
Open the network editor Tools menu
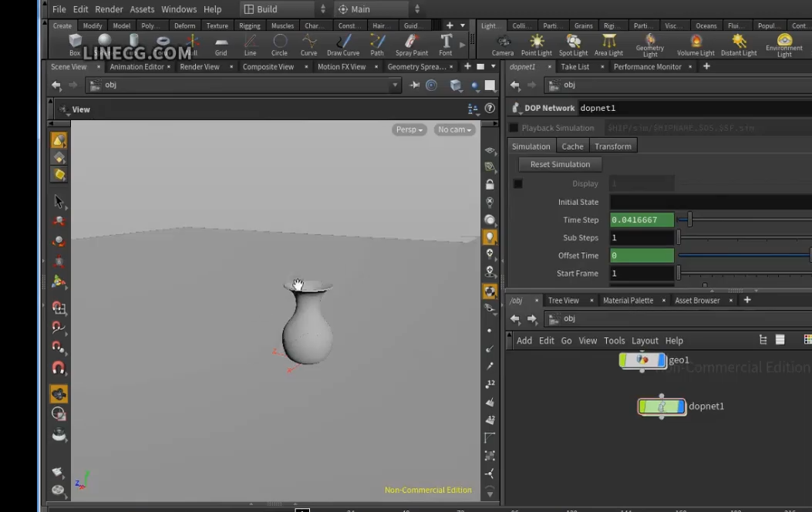tap(614, 341)
